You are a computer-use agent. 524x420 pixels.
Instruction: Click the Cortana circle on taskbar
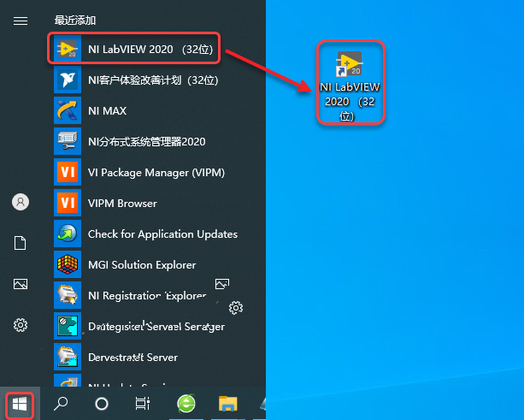click(x=102, y=404)
